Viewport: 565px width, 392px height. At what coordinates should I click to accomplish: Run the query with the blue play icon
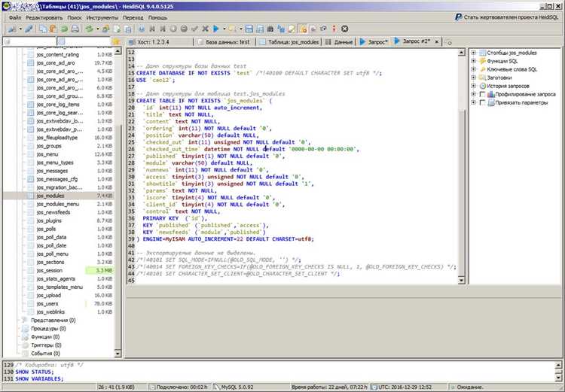(216, 29)
